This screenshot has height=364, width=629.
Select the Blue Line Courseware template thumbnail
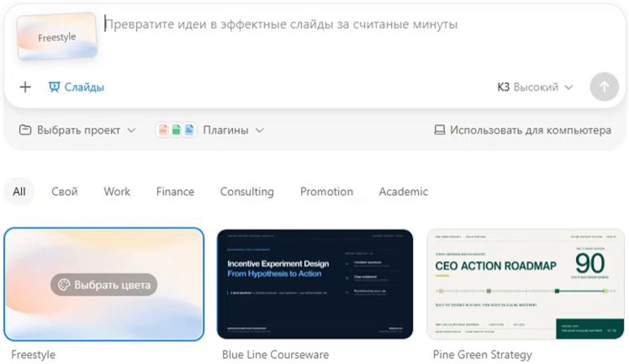[x=314, y=284]
